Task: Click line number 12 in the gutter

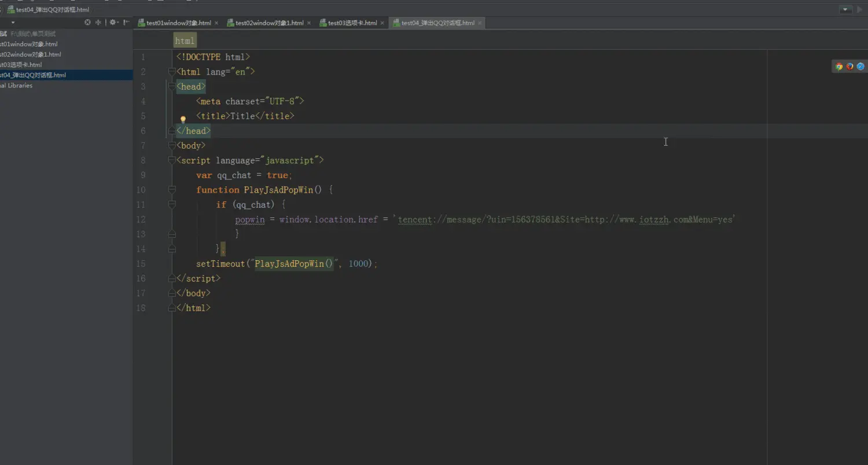Action: coord(141,219)
